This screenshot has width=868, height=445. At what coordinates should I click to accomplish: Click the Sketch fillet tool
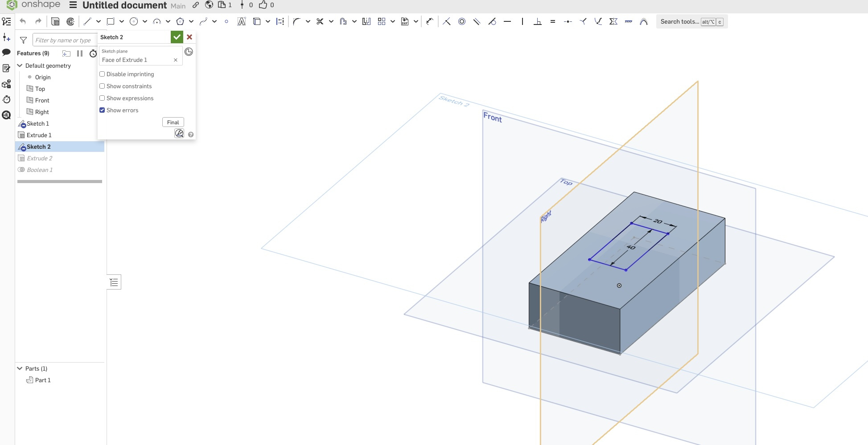(x=296, y=21)
